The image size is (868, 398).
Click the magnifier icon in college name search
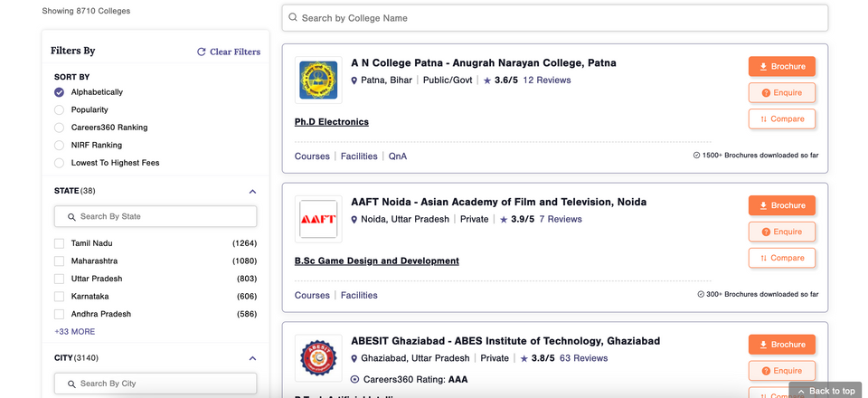[293, 17]
